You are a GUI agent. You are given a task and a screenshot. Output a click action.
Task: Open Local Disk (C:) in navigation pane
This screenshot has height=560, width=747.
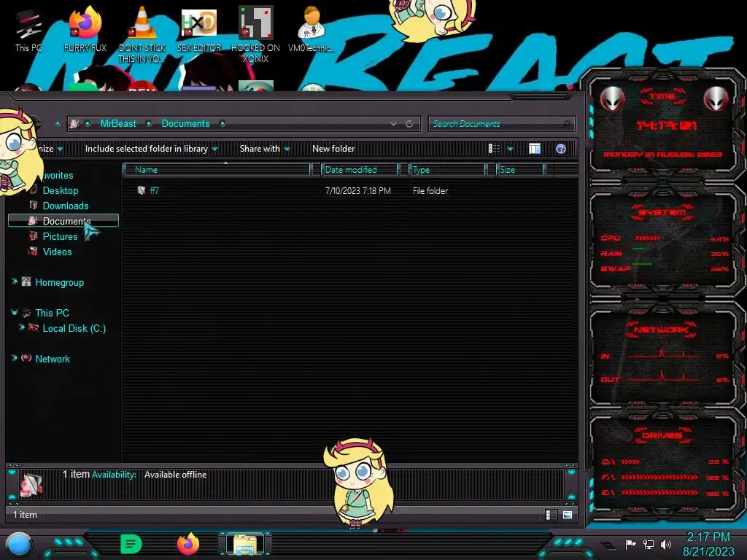74,328
